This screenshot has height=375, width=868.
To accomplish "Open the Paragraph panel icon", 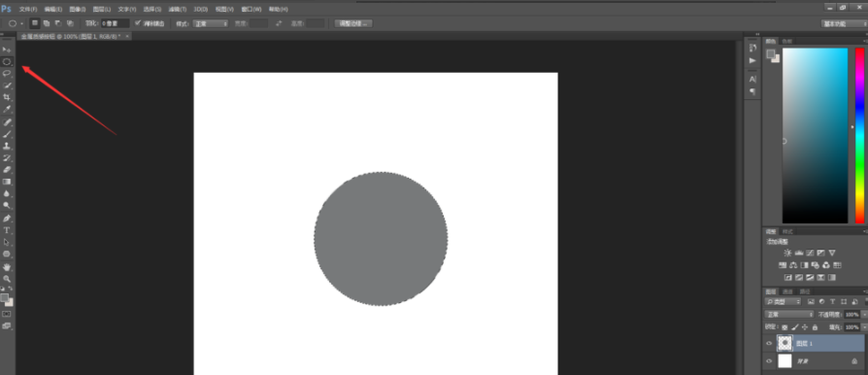I will (x=752, y=91).
